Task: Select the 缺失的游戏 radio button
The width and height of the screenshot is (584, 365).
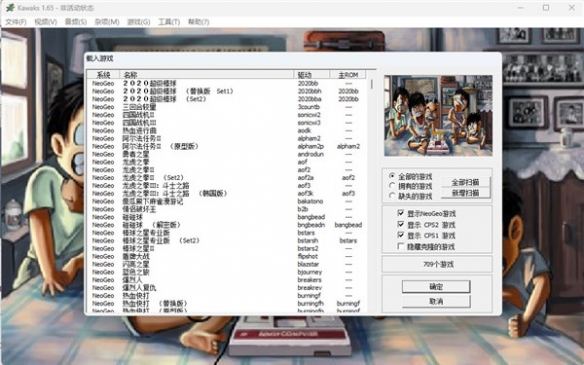Action: point(392,196)
